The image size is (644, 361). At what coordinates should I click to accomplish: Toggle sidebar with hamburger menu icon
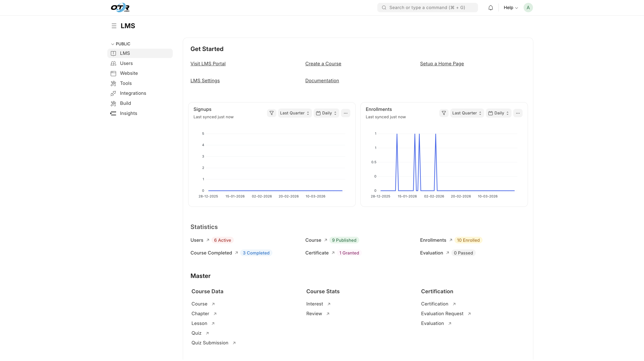[114, 26]
